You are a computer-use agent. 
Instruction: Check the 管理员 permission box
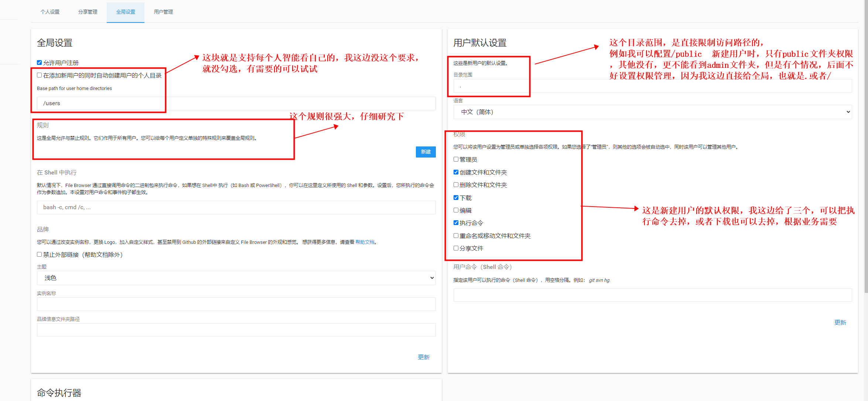pos(456,159)
